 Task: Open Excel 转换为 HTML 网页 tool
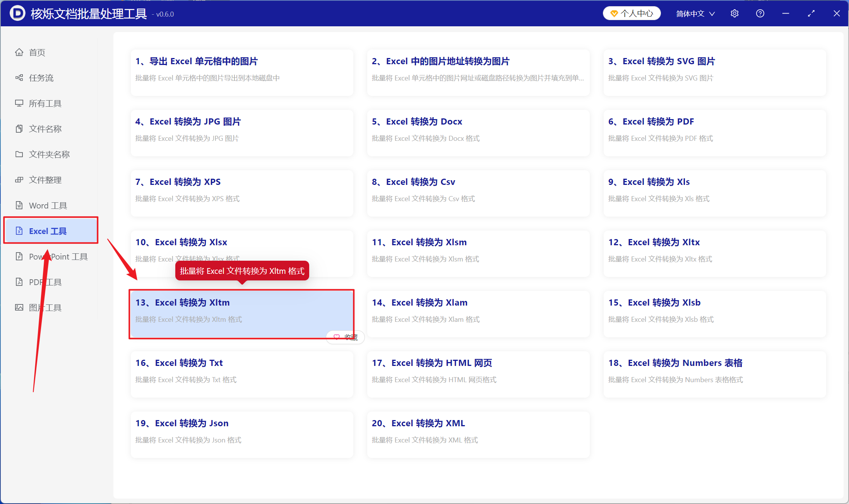click(x=478, y=374)
